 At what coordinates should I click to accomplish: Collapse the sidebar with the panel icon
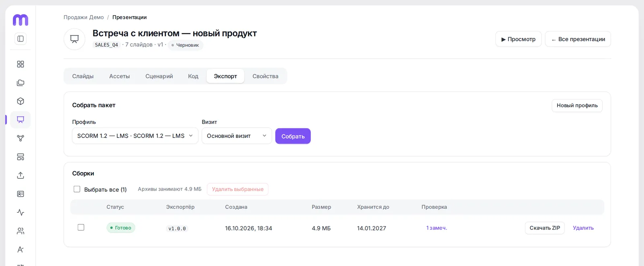click(21, 39)
